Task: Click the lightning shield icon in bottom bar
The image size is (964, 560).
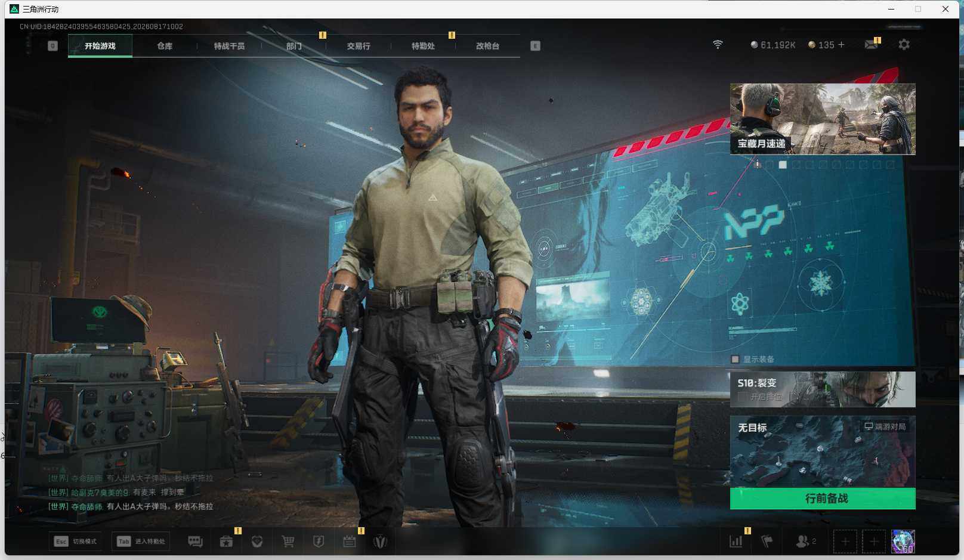Action: click(319, 542)
